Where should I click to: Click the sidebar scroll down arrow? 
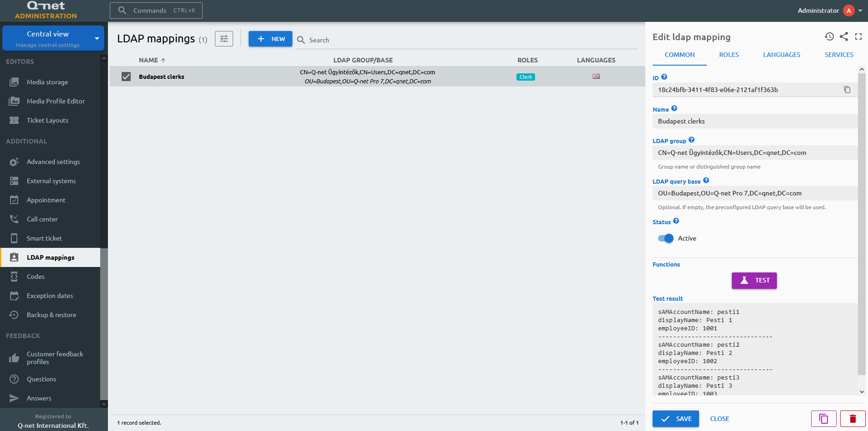click(x=104, y=404)
